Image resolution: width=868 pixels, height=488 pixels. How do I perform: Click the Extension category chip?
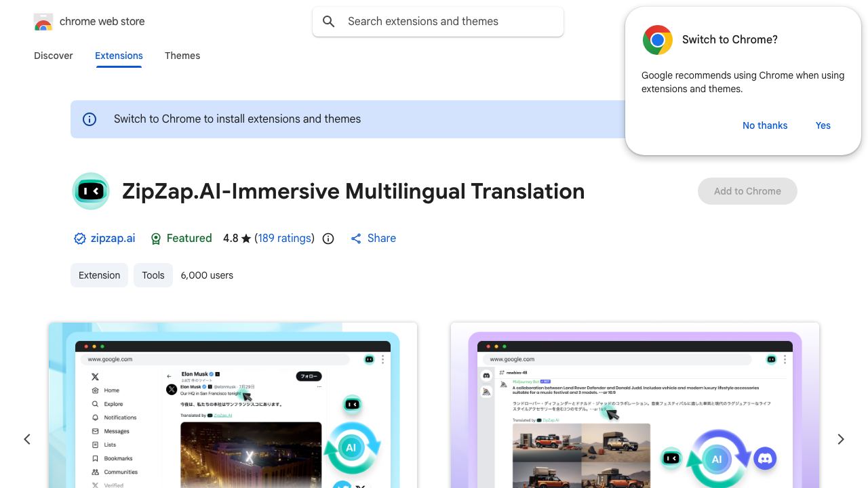tap(99, 275)
